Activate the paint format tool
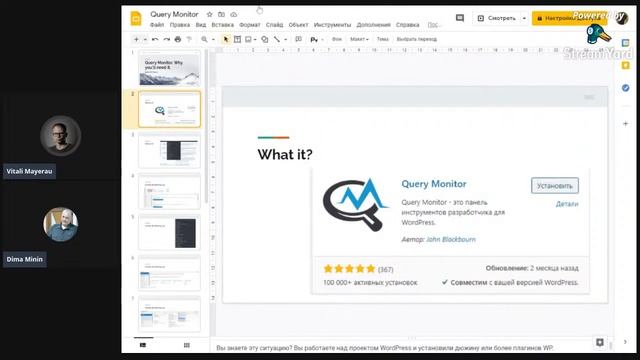 [189, 40]
